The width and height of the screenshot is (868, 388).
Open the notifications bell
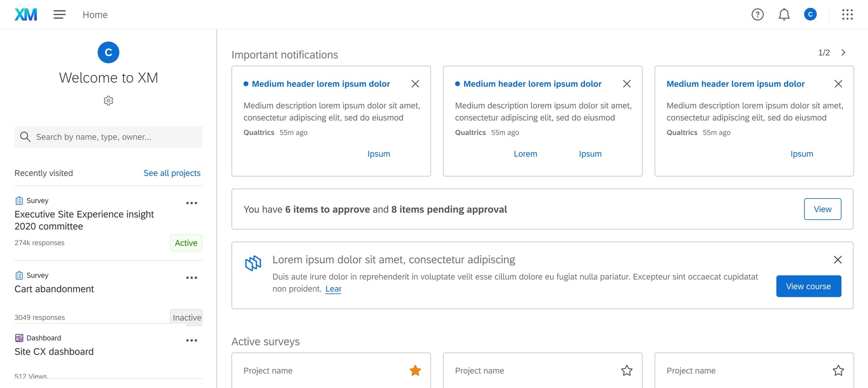(784, 15)
